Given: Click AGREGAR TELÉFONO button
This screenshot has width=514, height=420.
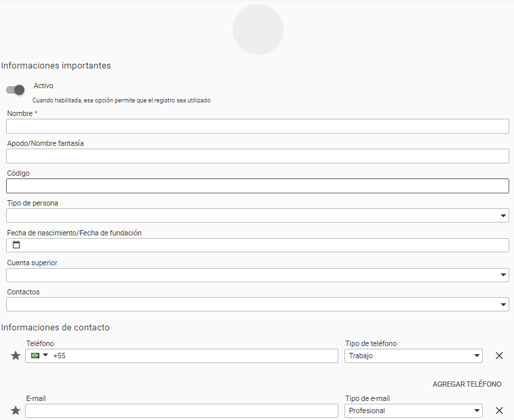Looking at the screenshot, I should click(467, 384).
